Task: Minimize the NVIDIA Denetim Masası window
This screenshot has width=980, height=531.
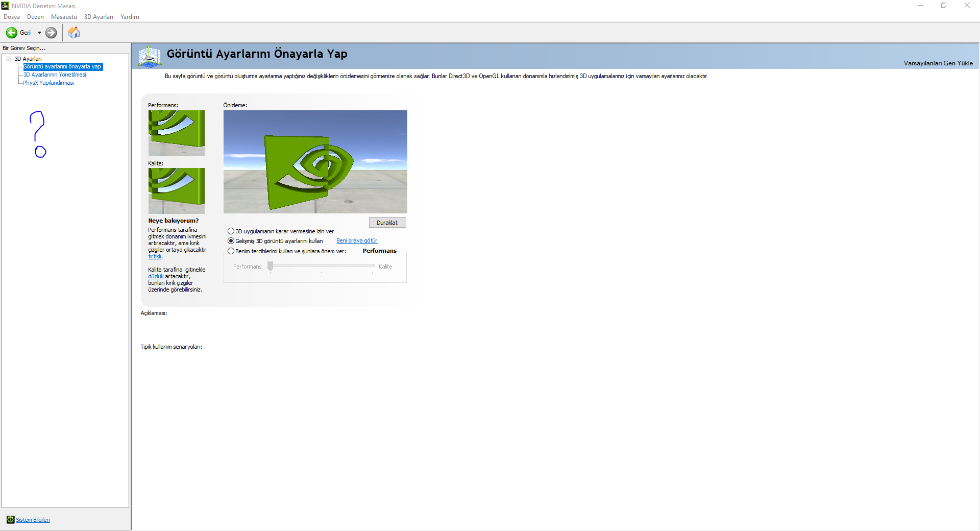Action: pos(921,6)
